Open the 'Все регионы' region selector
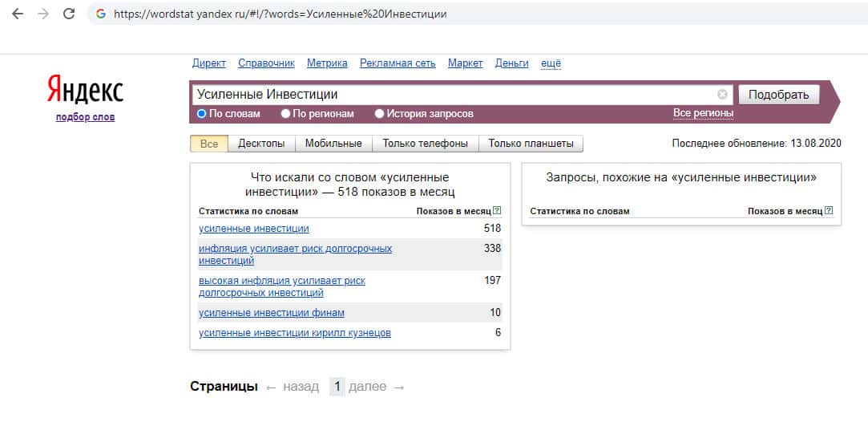Viewport: 868px width, 422px height. [703, 113]
